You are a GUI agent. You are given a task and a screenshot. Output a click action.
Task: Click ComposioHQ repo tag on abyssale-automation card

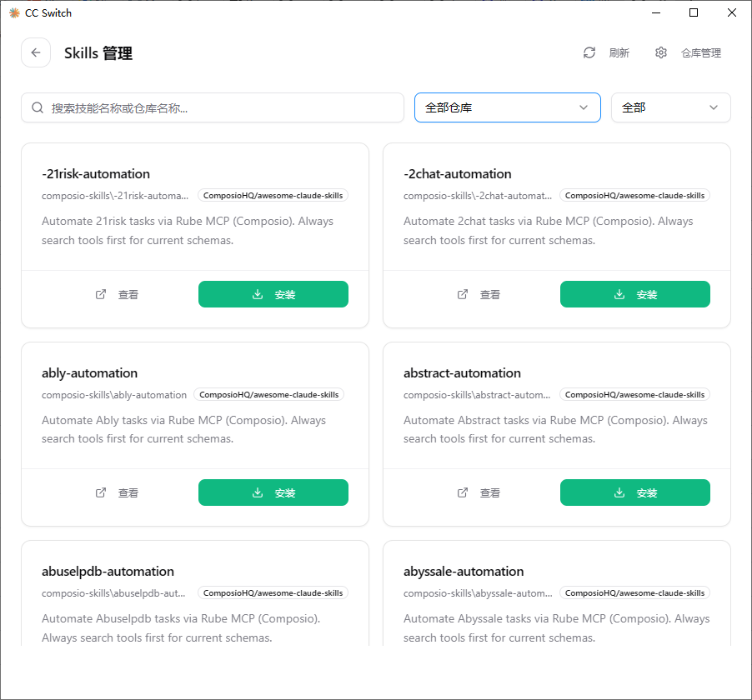coord(634,593)
